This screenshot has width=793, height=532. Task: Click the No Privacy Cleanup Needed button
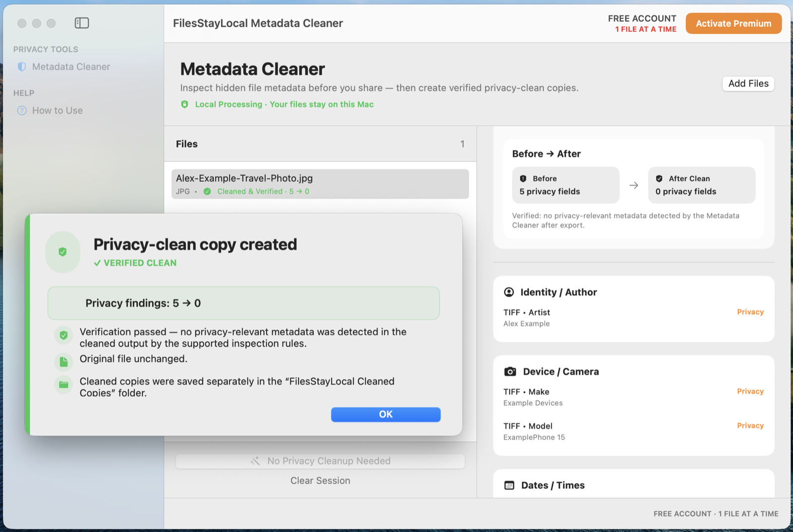click(x=320, y=461)
